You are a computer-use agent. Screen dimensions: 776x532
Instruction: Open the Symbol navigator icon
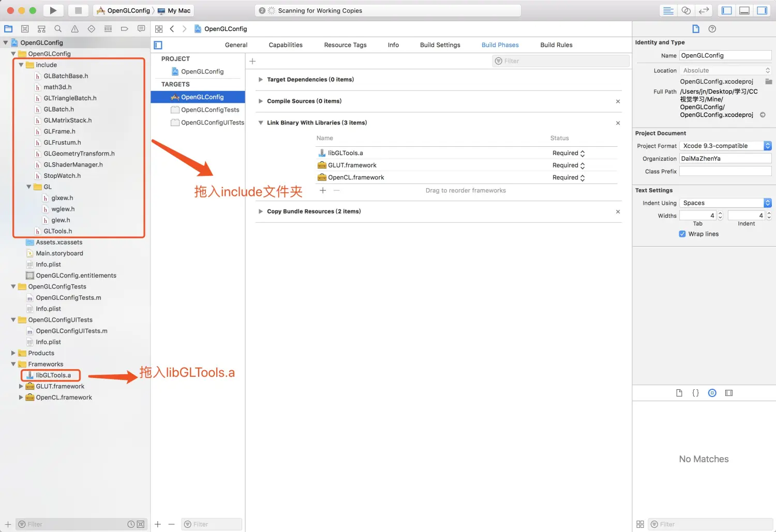[41, 29]
